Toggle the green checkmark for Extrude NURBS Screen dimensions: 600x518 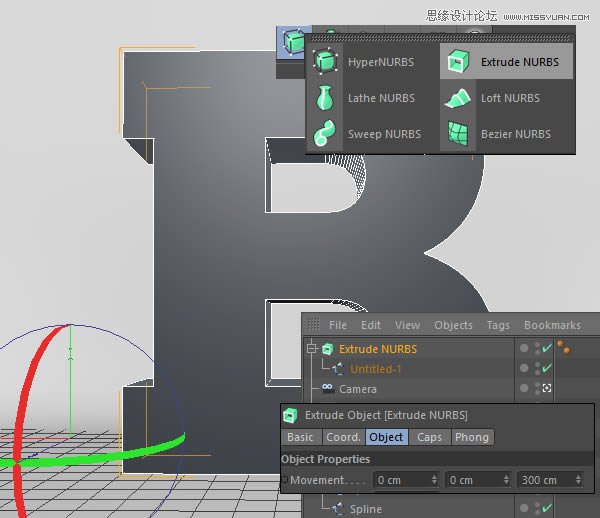tap(547, 349)
